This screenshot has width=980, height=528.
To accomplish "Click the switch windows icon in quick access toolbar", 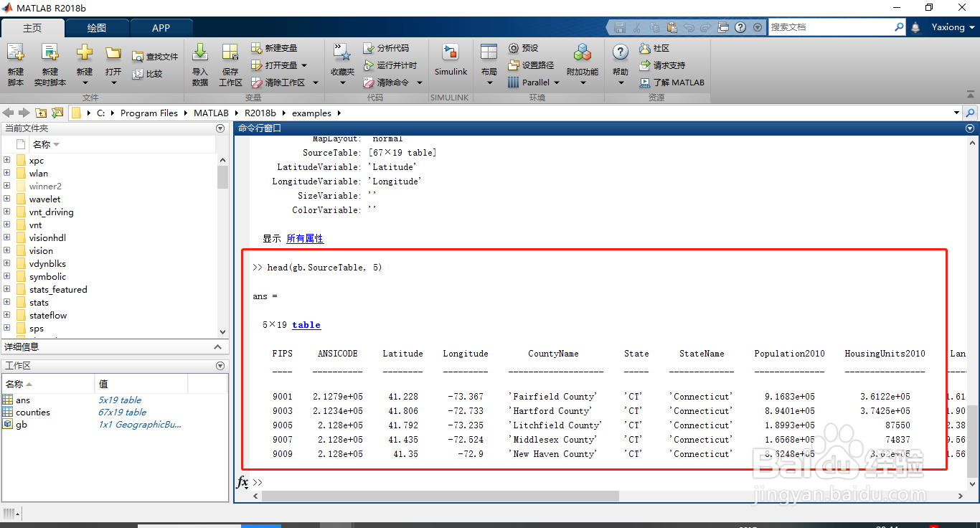I will [722, 27].
